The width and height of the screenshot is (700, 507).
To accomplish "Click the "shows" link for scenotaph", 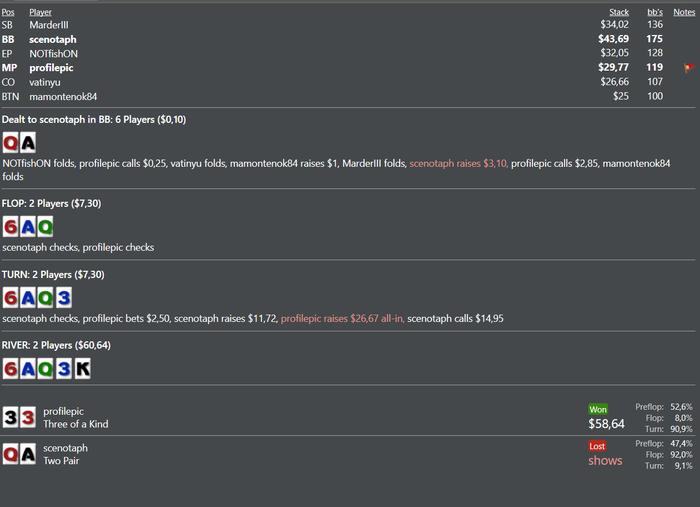I will click(x=605, y=461).
